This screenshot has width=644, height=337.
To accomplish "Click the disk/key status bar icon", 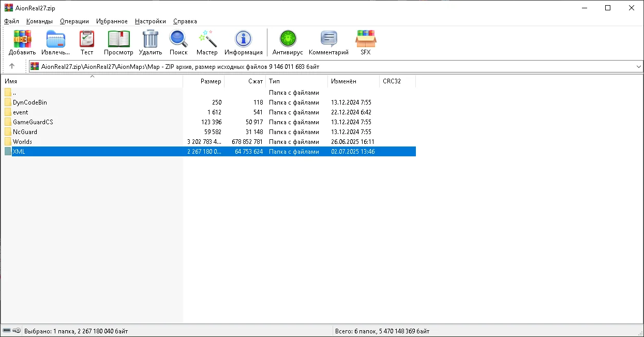I will tap(12, 331).
